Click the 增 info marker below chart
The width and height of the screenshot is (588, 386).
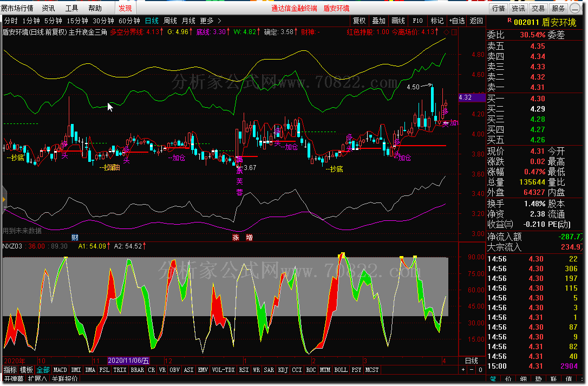point(249,237)
